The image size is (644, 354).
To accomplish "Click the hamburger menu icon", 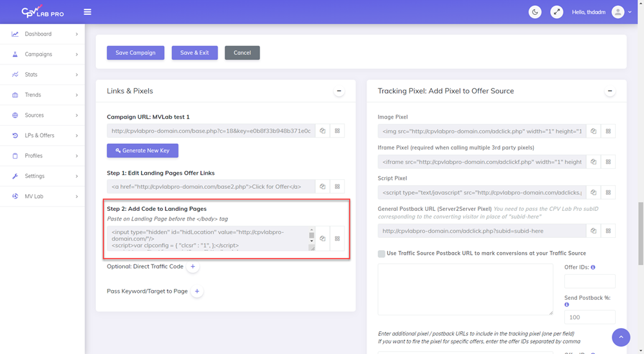I will click(x=88, y=12).
